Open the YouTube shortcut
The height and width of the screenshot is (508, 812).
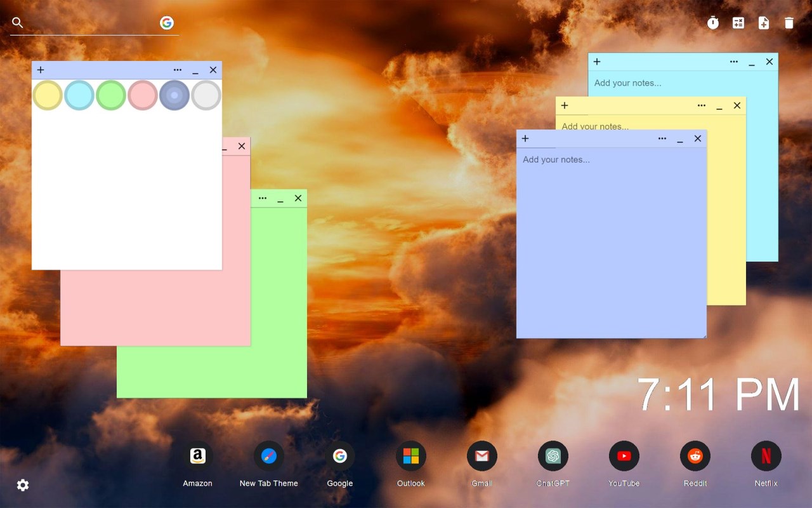(x=624, y=456)
